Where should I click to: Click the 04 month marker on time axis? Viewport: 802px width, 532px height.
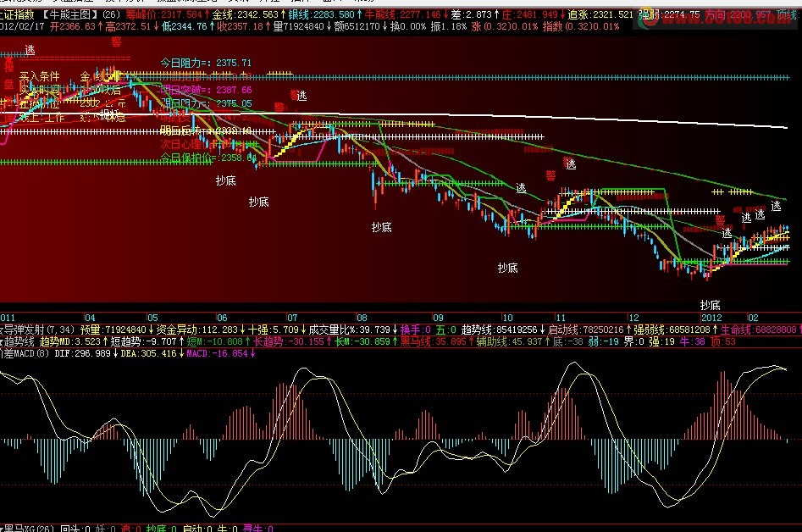point(90,318)
